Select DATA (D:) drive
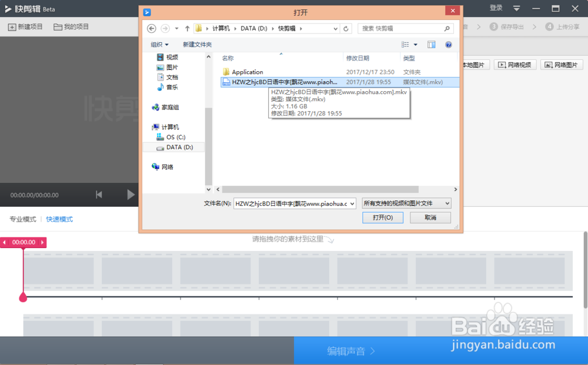The image size is (588, 365). point(175,148)
